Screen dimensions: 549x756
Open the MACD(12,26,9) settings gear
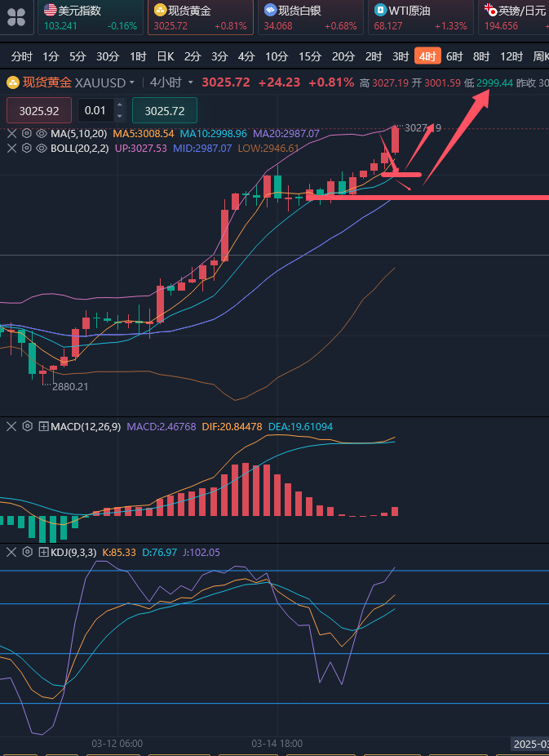tap(28, 426)
